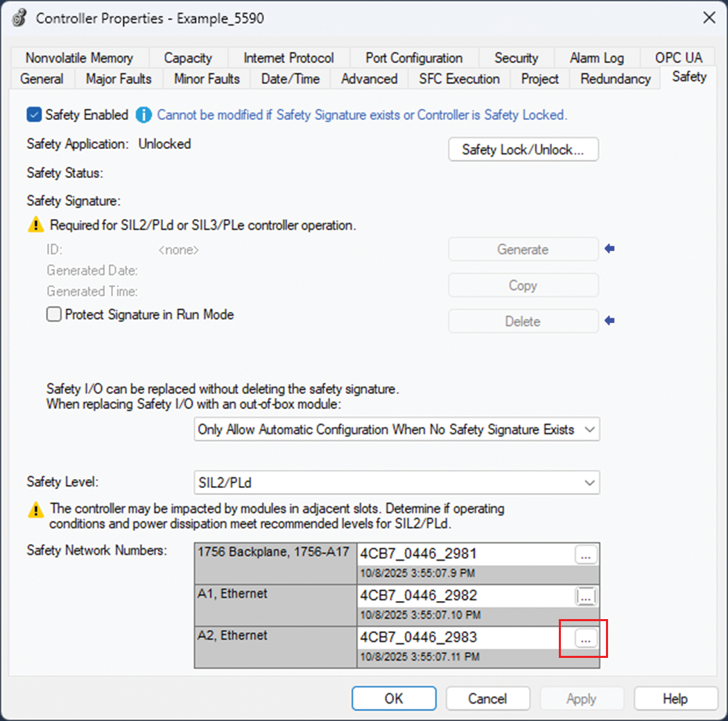The height and width of the screenshot is (721, 728).
Task: Close the Controller Properties dialog
Action: click(x=709, y=18)
